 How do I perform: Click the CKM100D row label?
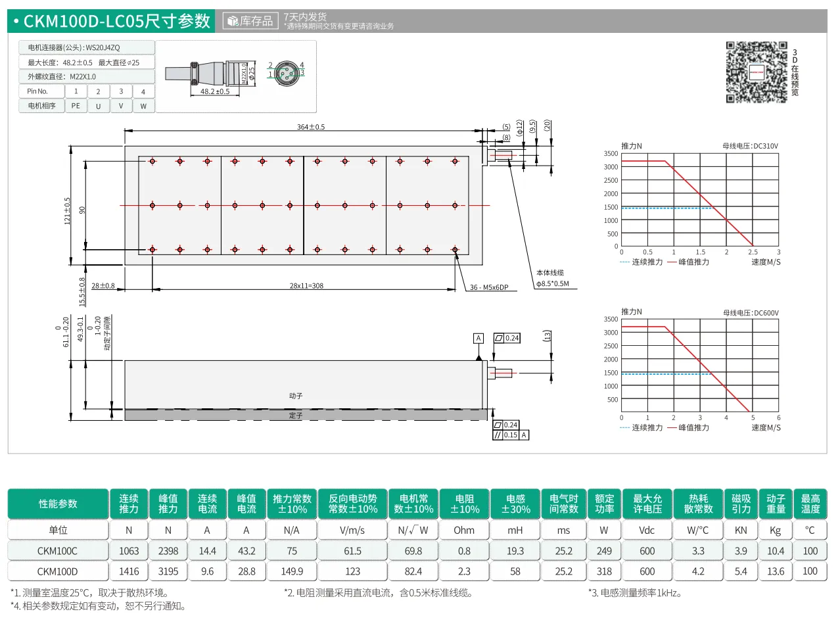pos(58,571)
